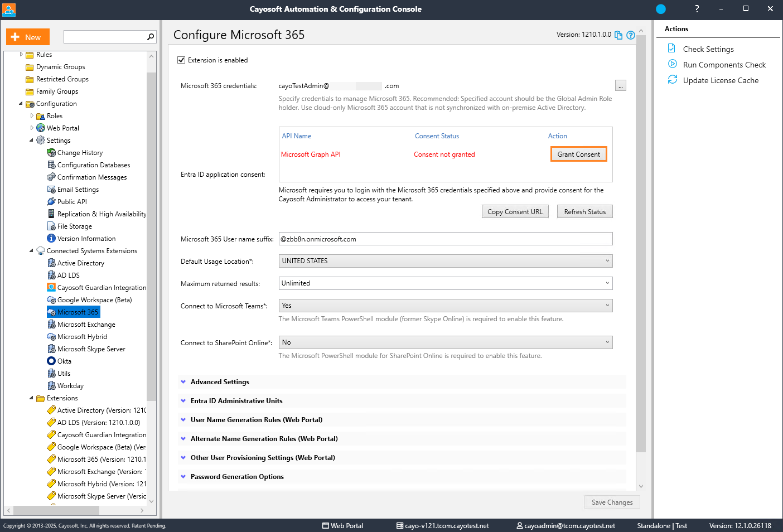Open the Connect to Microsoft Teams dropdown
Image resolution: width=783 pixels, height=532 pixels.
[446, 305]
